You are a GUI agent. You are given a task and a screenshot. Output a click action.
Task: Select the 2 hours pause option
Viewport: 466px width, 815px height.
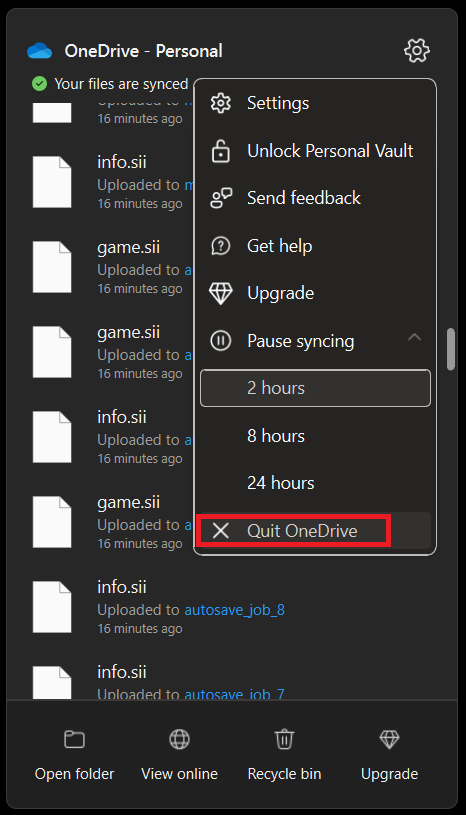315,388
